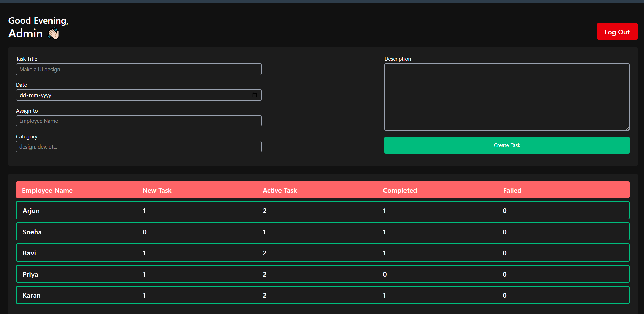644x314 pixels.
Task: Focus the Category input field
Action: pos(139,147)
